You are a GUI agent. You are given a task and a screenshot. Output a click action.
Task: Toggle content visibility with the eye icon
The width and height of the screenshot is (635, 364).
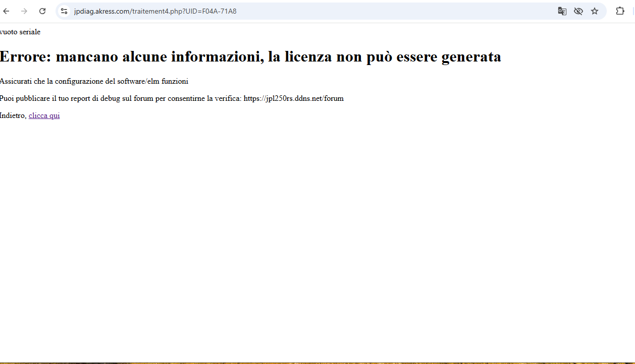[x=578, y=11]
